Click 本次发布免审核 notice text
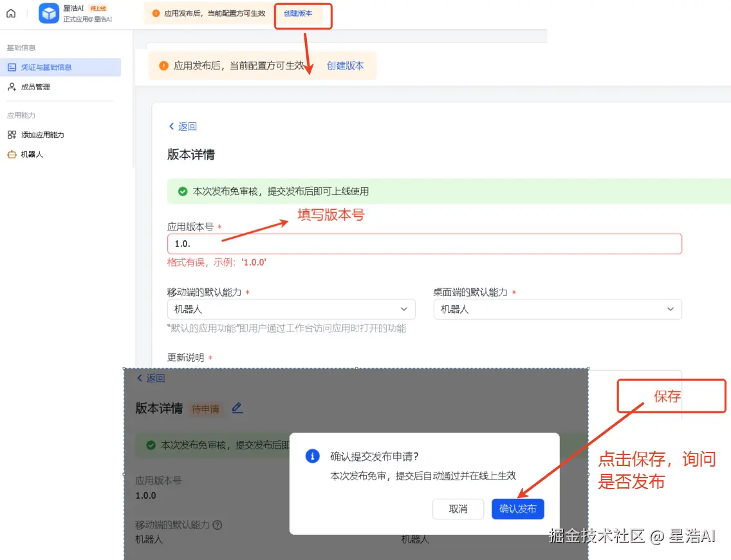This screenshot has height=560, width=731. [x=281, y=191]
